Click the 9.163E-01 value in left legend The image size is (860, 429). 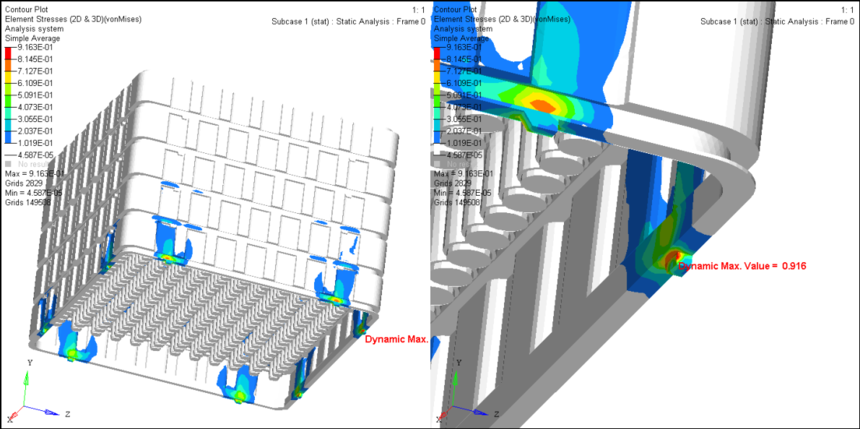point(41,46)
